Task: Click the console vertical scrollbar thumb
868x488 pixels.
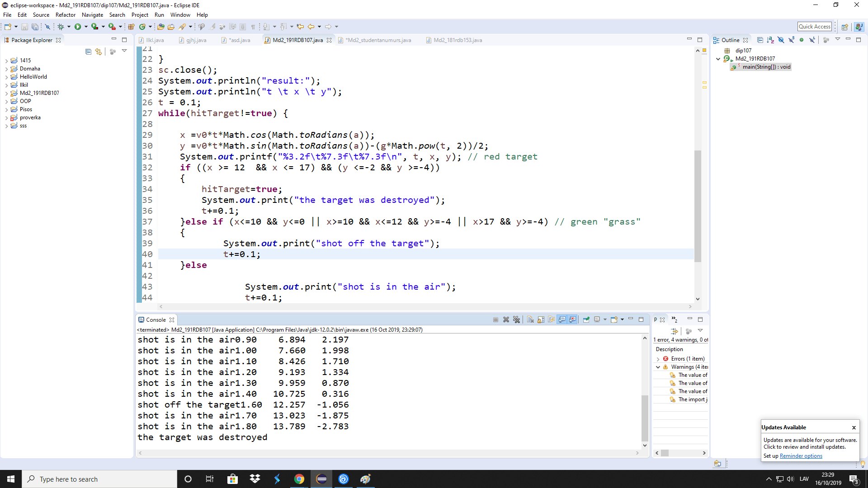Action: pos(645,418)
